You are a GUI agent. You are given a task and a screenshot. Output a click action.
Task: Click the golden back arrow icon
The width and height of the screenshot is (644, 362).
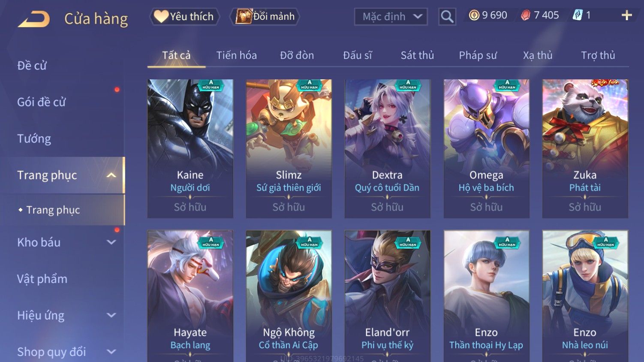34,19
